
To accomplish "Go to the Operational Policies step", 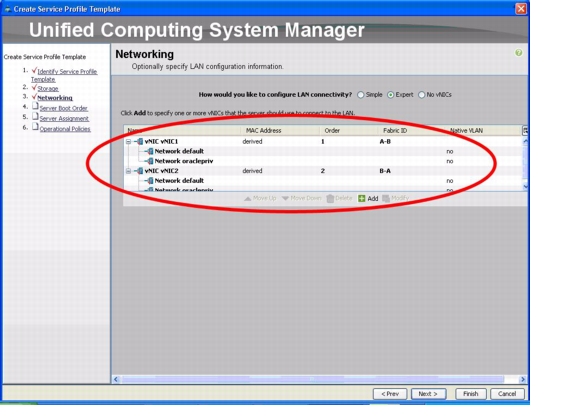I will 65,129.
